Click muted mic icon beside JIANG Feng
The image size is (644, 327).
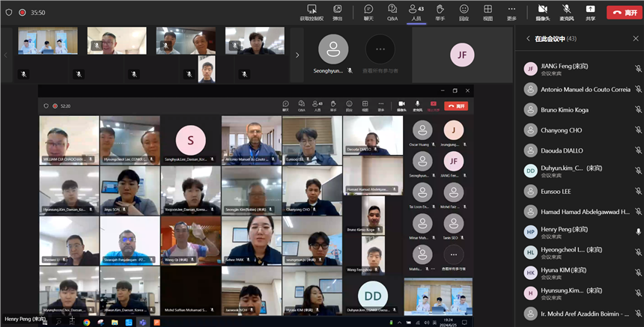click(x=638, y=69)
